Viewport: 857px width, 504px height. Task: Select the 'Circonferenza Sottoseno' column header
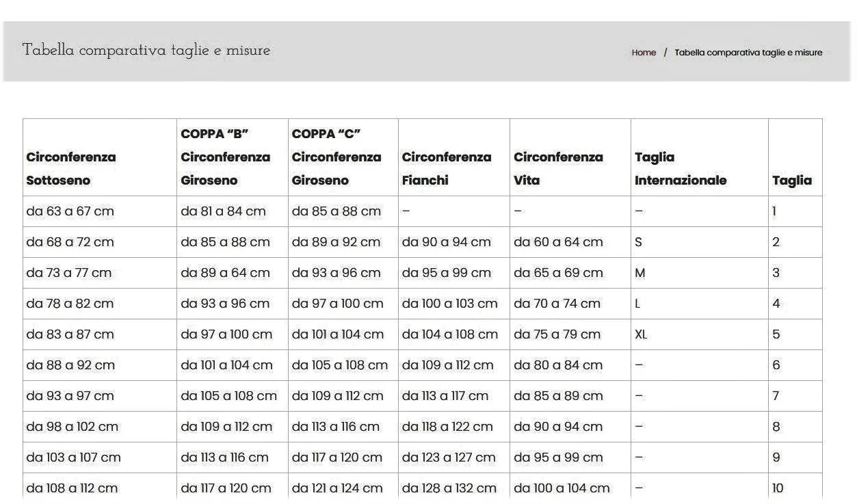pyautogui.click(x=71, y=168)
